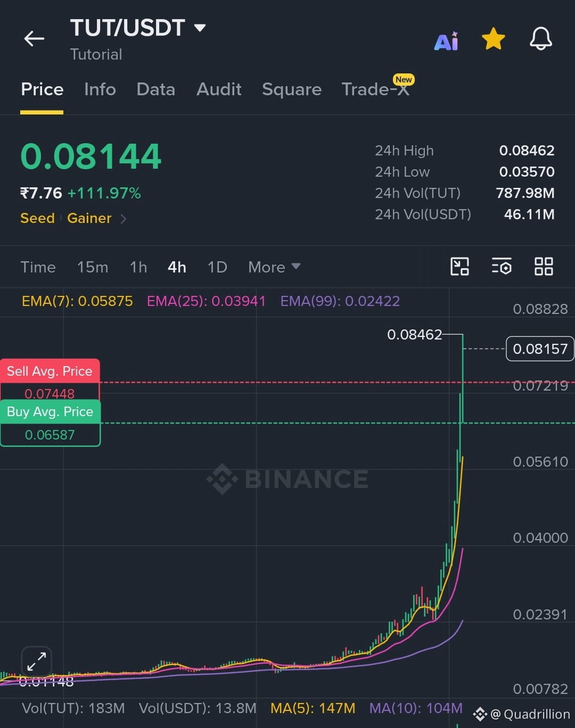
Task: Switch to the Price tab
Action: (42, 89)
